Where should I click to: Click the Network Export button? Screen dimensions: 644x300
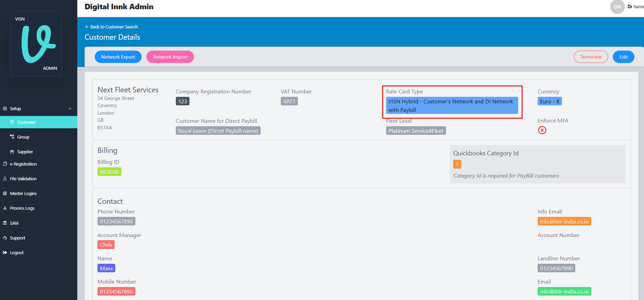tap(118, 57)
